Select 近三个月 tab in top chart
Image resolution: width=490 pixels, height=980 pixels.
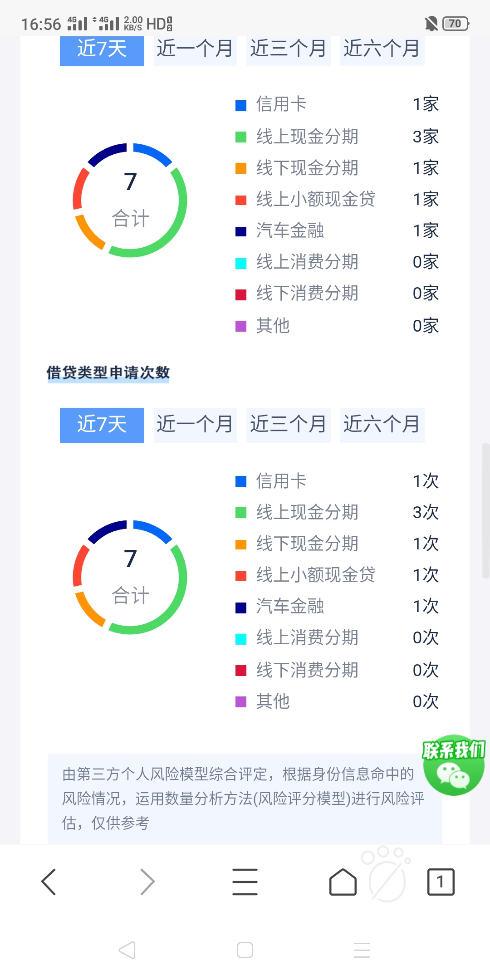288,49
